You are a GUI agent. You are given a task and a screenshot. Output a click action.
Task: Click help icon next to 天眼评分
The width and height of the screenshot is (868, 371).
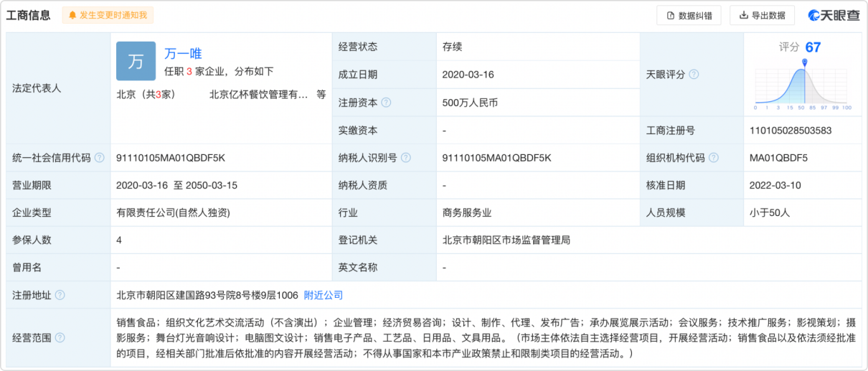tap(694, 75)
